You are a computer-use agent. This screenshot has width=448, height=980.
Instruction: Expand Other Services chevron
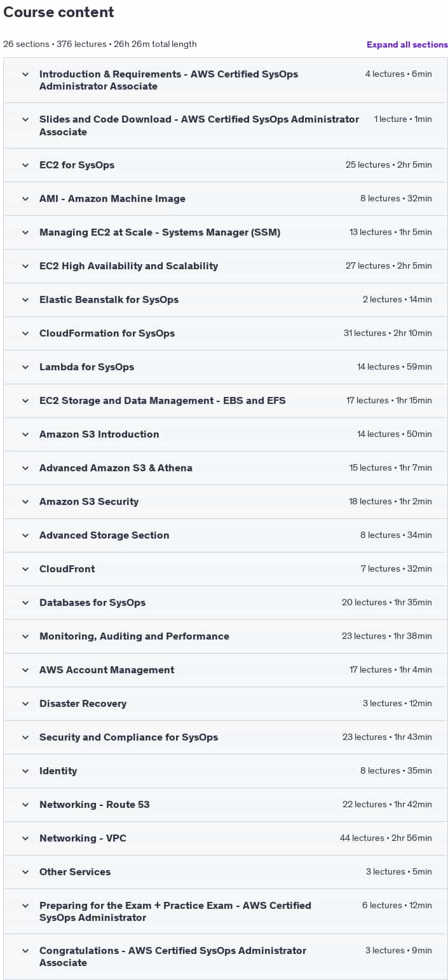(x=25, y=872)
